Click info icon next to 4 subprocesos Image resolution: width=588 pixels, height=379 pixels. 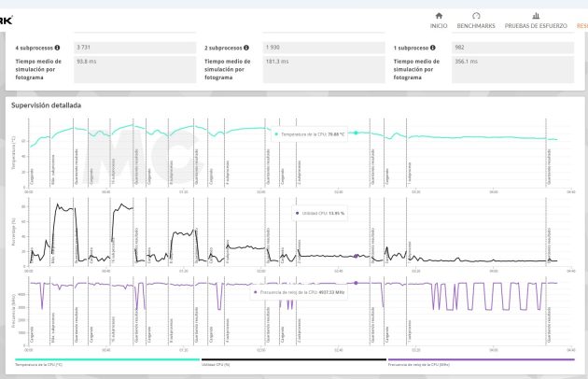(57, 47)
